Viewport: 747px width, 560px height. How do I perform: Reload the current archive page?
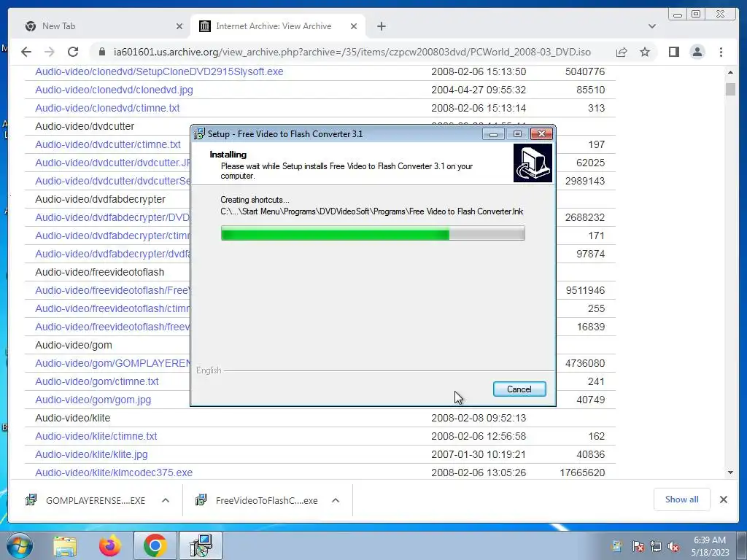[x=72, y=52]
